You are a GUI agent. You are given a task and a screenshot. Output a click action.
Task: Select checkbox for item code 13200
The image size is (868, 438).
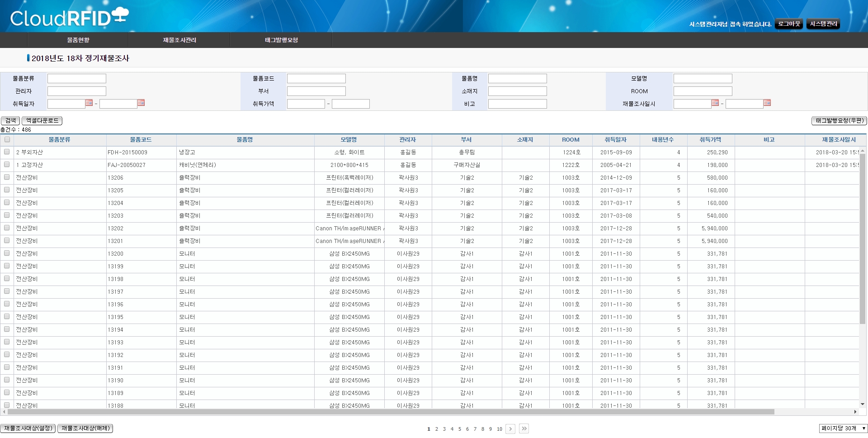[7, 253]
